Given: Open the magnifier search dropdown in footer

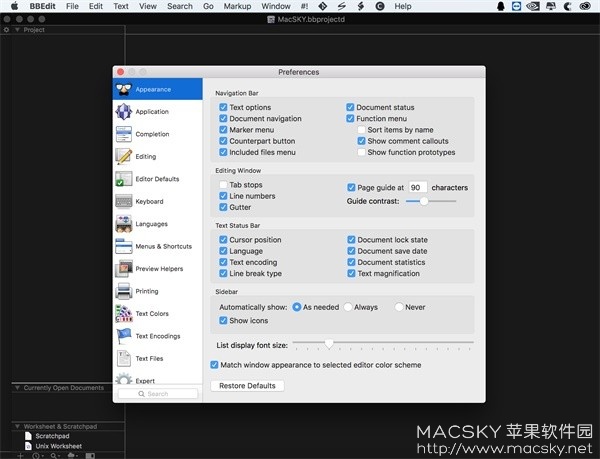Looking at the screenshot, I should [x=55, y=456].
